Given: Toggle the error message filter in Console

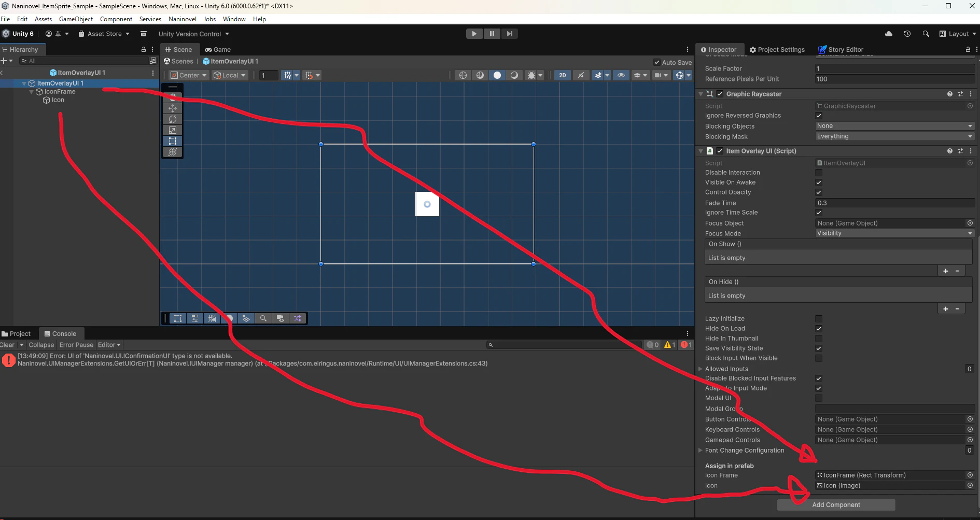Looking at the screenshot, I should [x=686, y=345].
